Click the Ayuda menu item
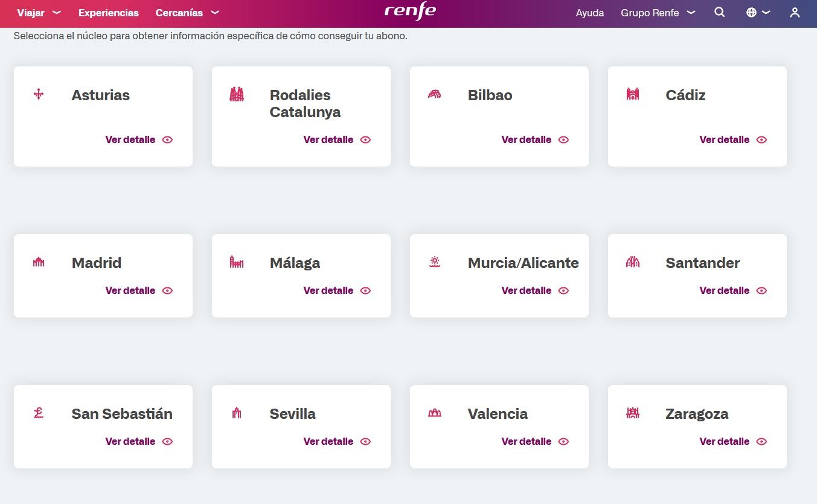Screen dimensions: 817x504 coord(589,12)
